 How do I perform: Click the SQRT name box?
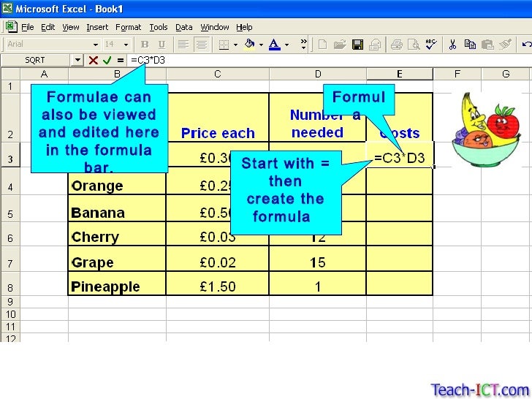coord(36,61)
